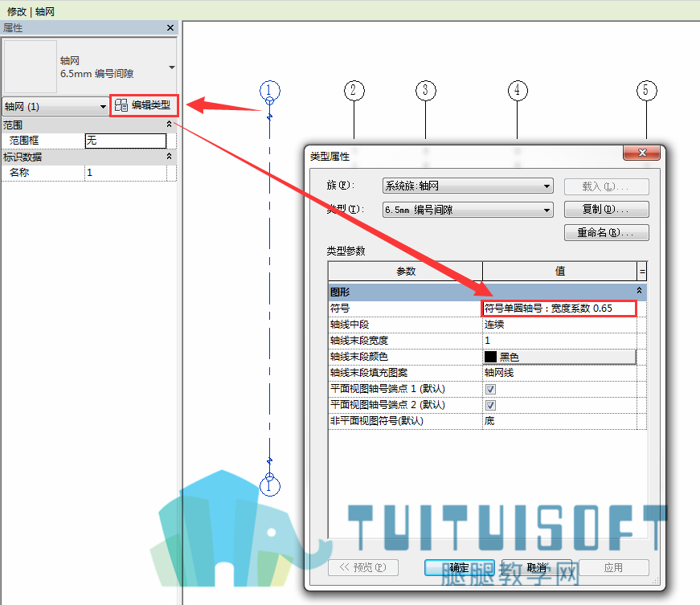Select grid bubble number 2
700x605 pixels.
354,91
